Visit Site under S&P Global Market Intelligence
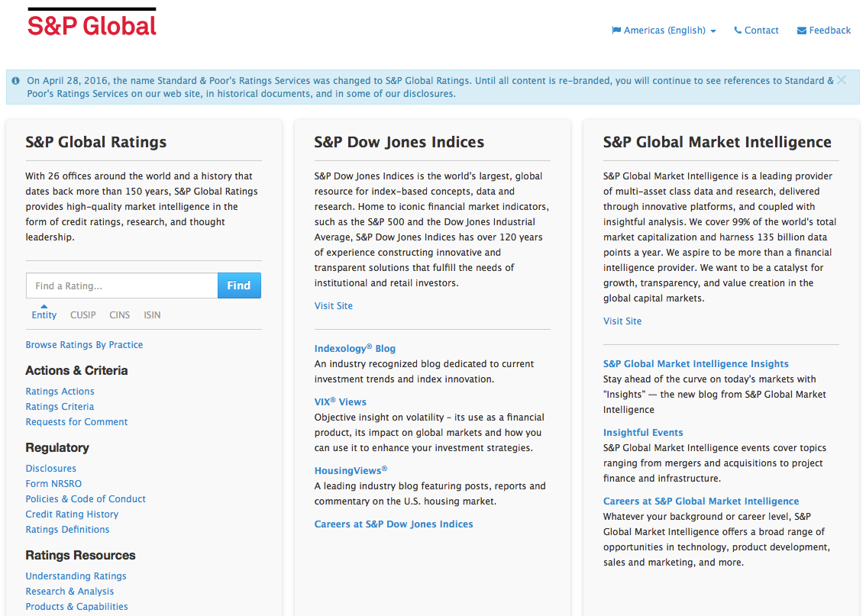 tap(622, 321)
